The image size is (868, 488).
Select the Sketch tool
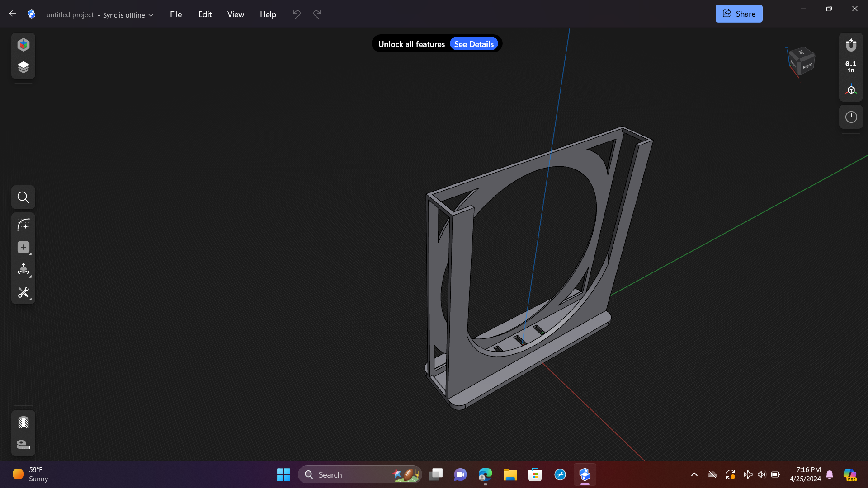tap(23, 225)
